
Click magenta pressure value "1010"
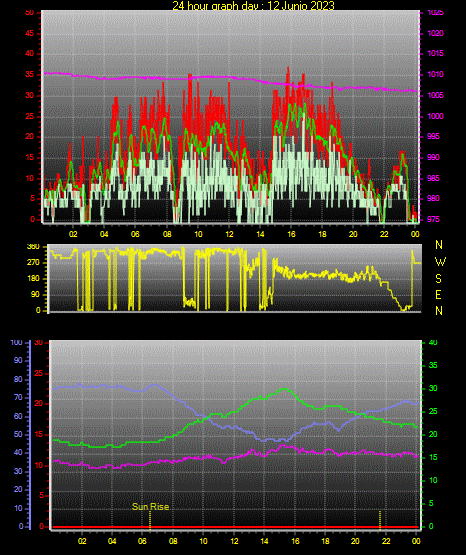[436, 74]
